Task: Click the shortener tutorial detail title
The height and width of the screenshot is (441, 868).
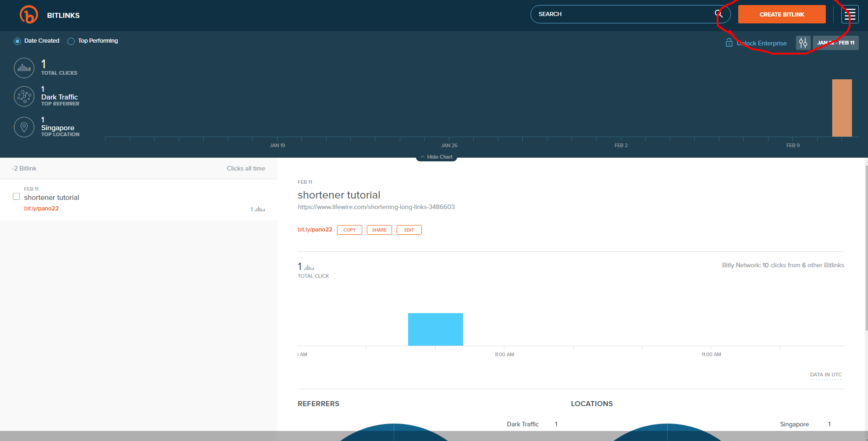Action: tap(339, 195)
